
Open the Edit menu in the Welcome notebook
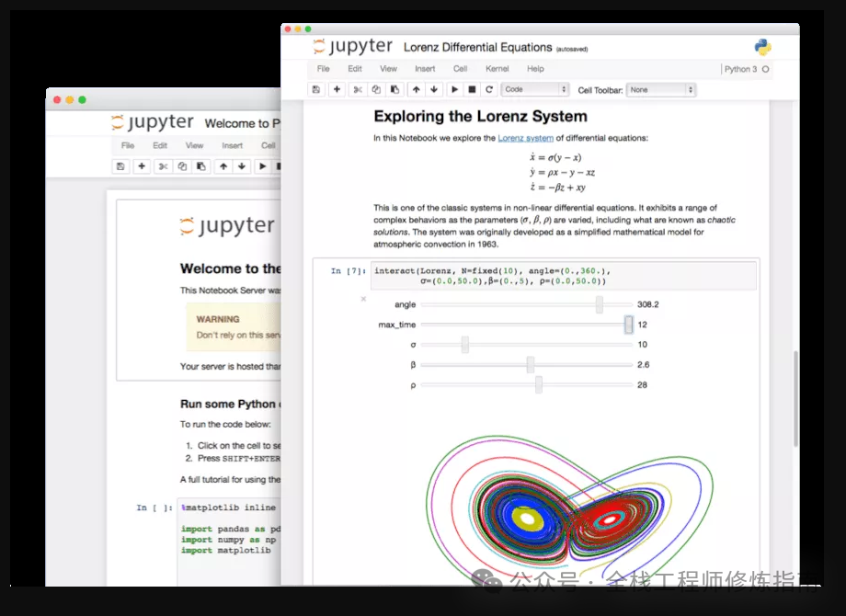160,145
